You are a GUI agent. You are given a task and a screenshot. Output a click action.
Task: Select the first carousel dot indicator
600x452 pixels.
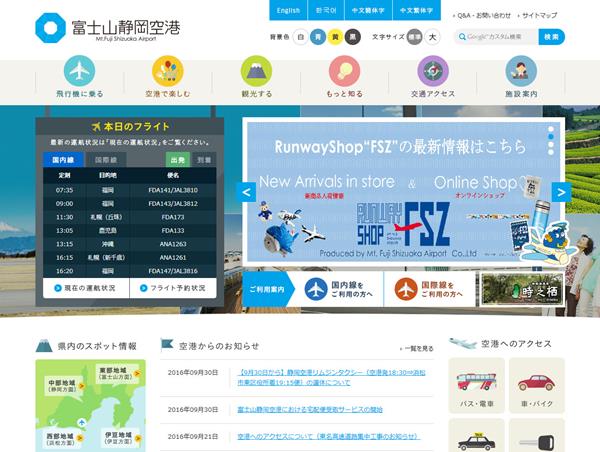point(551,129)
